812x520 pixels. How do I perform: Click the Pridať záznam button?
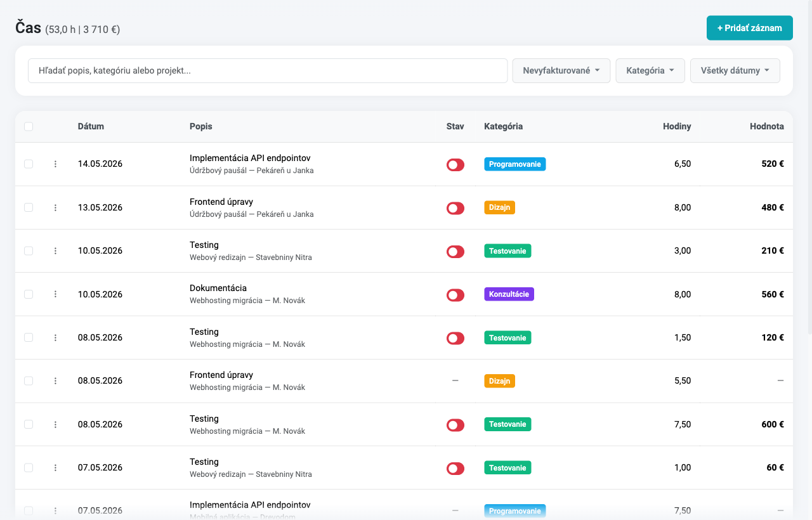click(750, 28)
